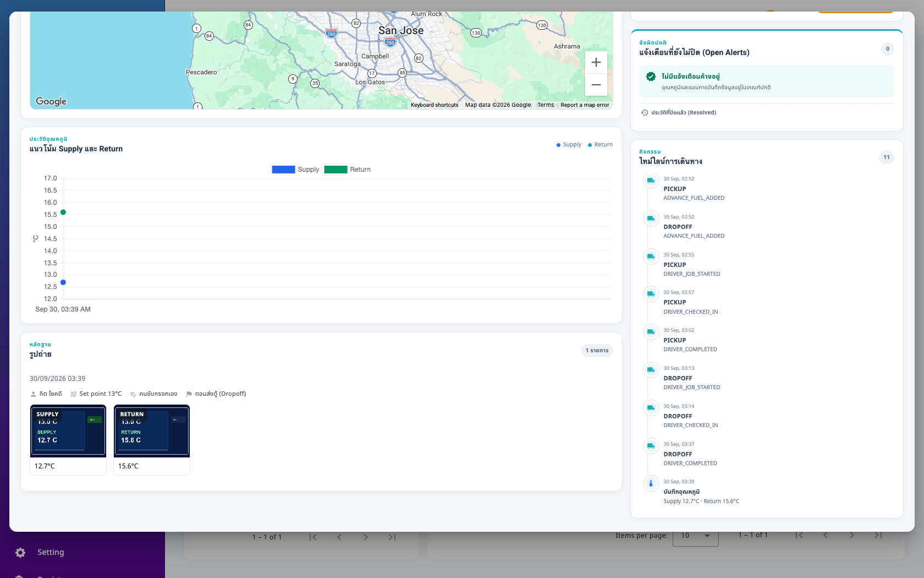
Task: Click the open alerts count badge 0
Action: point(888,49)
